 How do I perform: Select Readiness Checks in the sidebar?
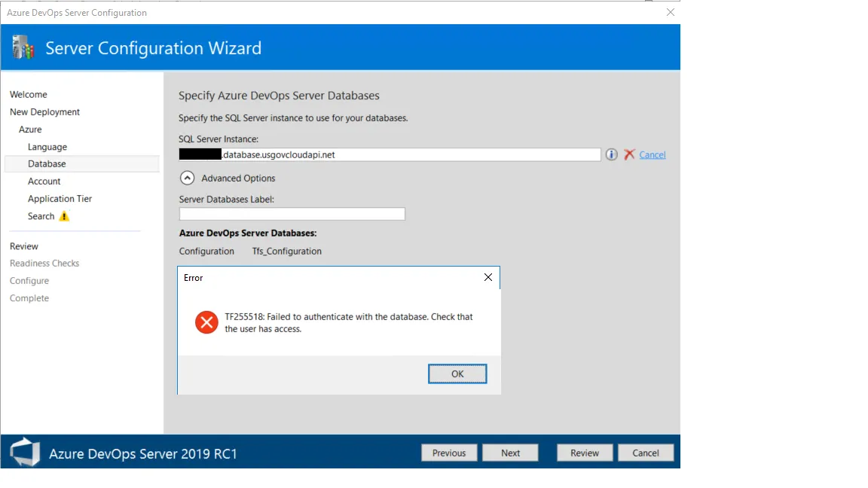click(x=44, y=264)
